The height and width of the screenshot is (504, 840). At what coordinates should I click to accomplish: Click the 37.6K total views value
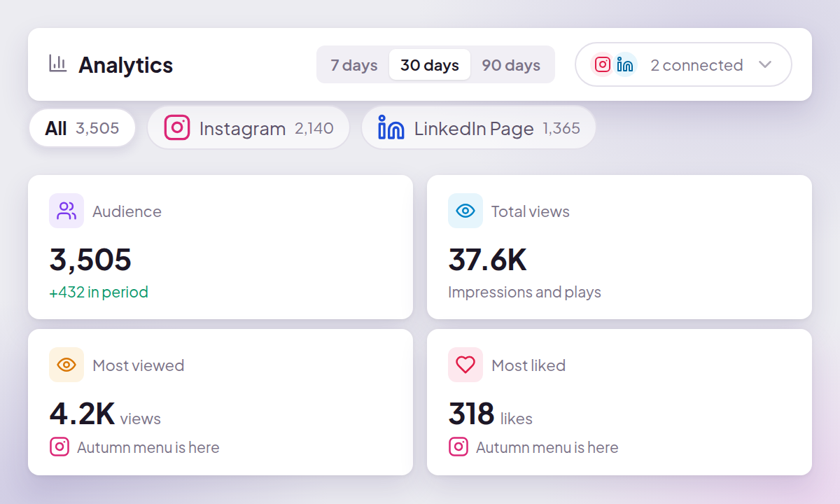coord(488,260)
